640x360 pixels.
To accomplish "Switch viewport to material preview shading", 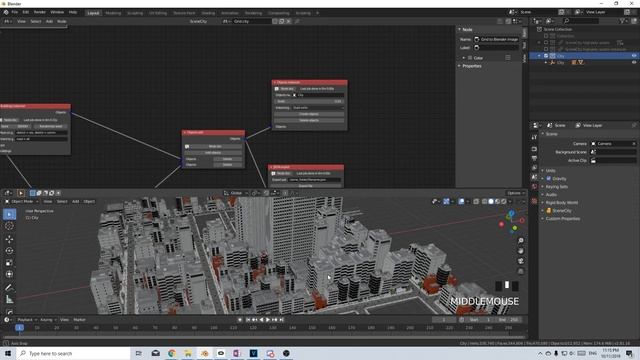I will pyautogui.click(x=497, y=201).
